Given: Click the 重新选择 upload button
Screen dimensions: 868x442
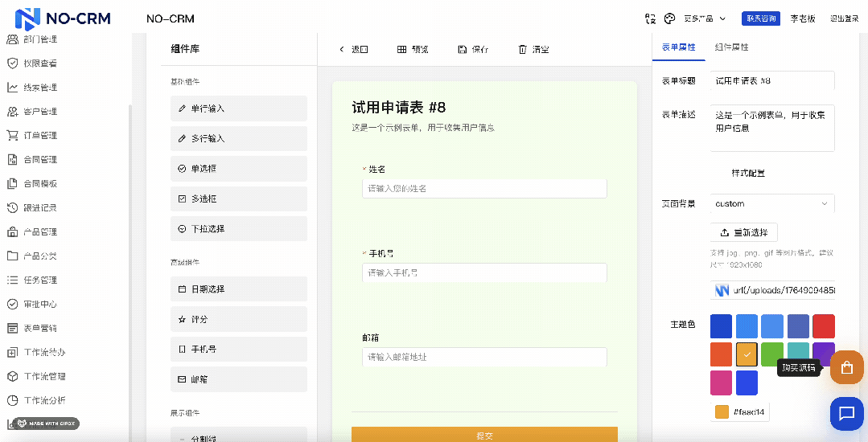Looking at the screenshot, I should [743, 233].
